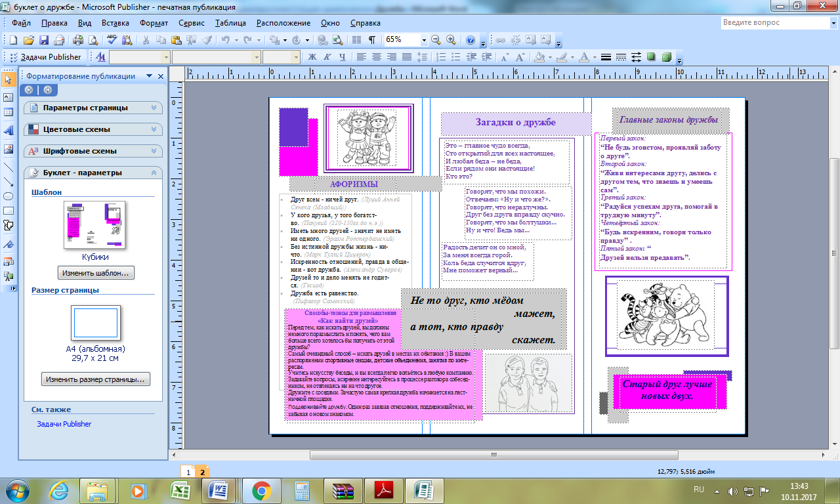The width and height of the screenshot is (840, 504).
Task: Open the Line Color brush
Action: point(562,57)
